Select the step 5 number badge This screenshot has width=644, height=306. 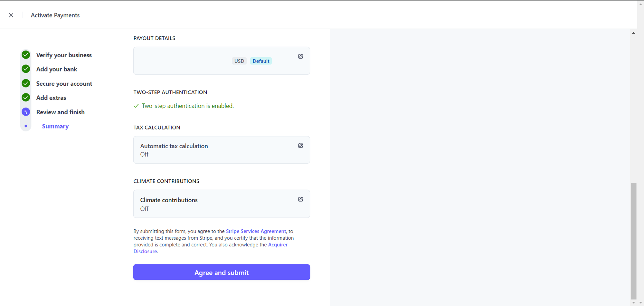tap(26, 112)
